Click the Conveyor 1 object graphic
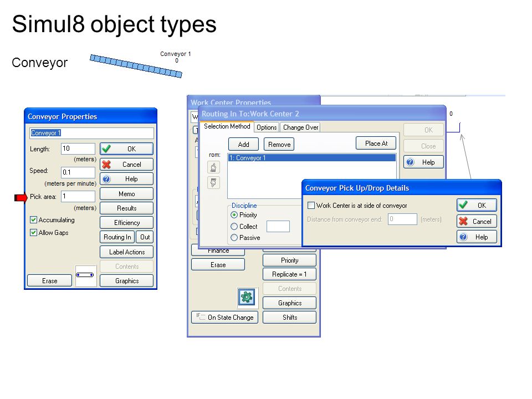 pyautogui.click(x=136, y=66)
